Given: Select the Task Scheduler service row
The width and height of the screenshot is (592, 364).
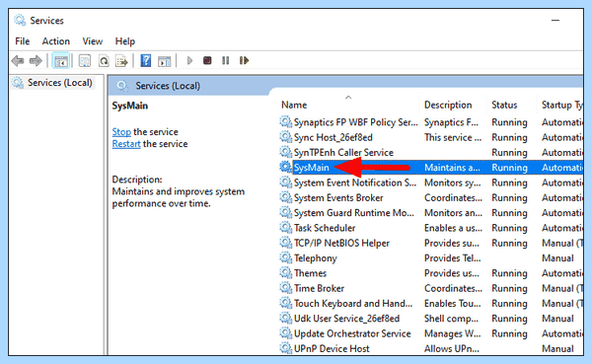Looking at the screenshot, I should point(431,228).
